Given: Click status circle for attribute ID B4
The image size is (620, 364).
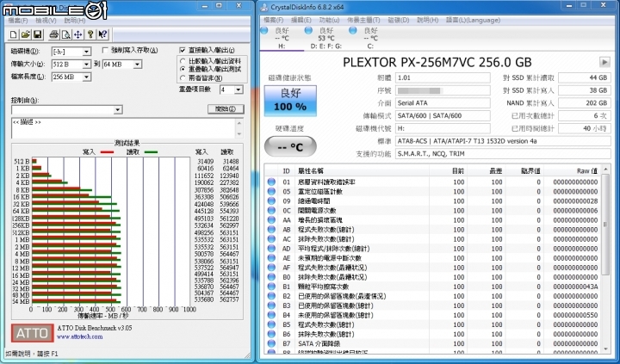Looking at the screenshot, I should pos(271,315).
